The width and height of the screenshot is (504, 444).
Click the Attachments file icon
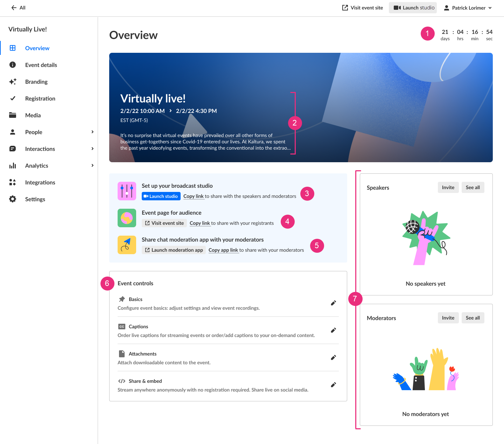[122, 354]
